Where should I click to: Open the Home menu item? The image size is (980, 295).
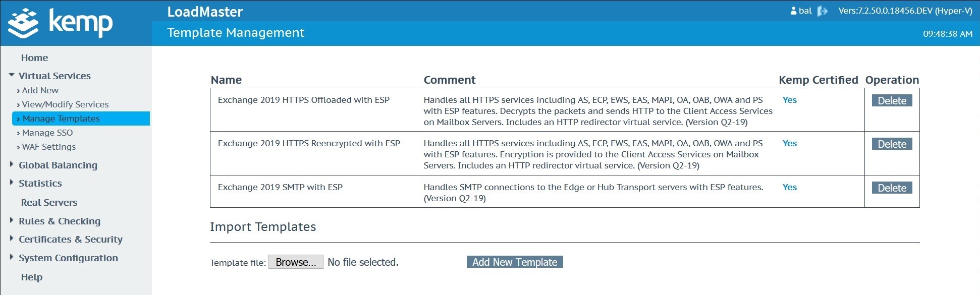pyautogui.click(x=34, y=58)
